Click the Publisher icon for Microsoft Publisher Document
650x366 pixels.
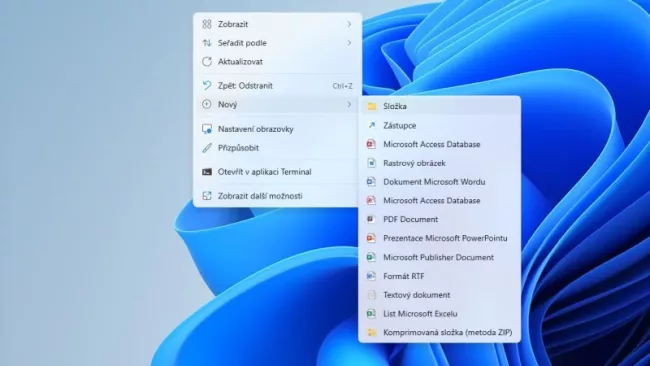tap(371, 257)
